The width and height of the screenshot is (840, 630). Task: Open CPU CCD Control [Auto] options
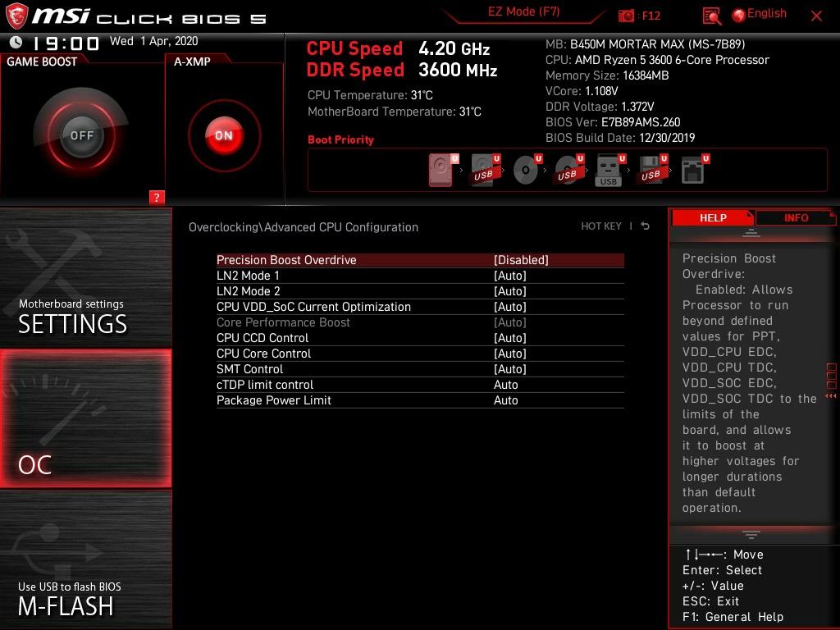click(510, 338)
